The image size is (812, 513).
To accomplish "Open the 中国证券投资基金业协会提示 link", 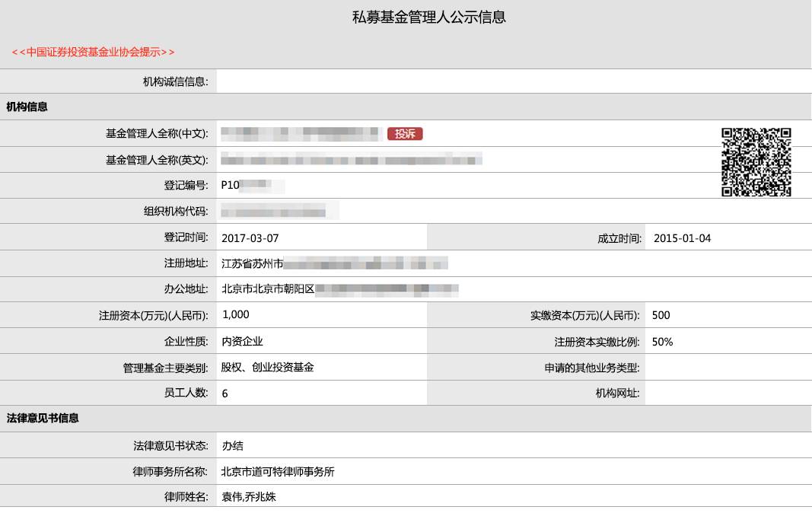I will coord(93,52).
